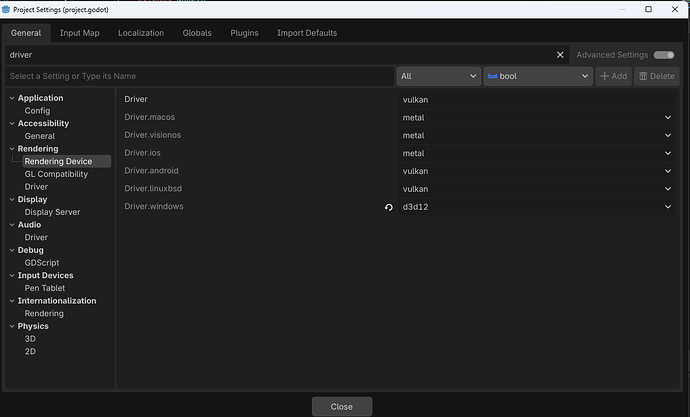
Task: Switch to the Input Map tab
Action: tap(79, 33)
